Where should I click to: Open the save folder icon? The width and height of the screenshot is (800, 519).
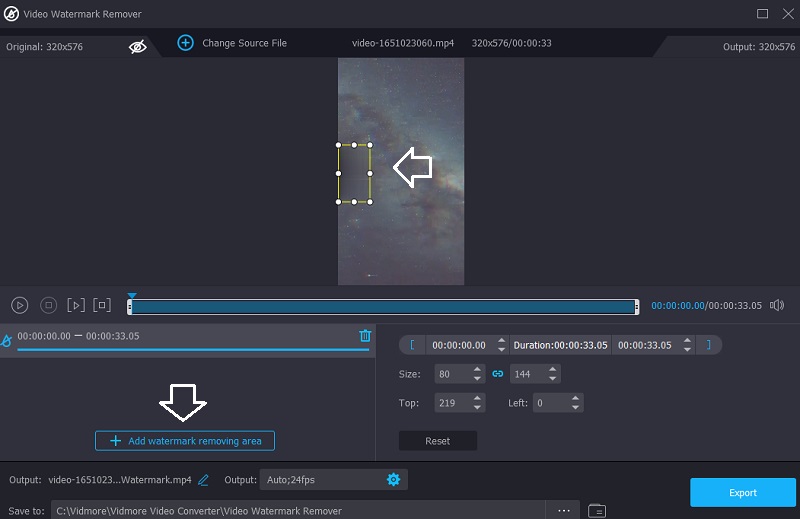[597, 510]
